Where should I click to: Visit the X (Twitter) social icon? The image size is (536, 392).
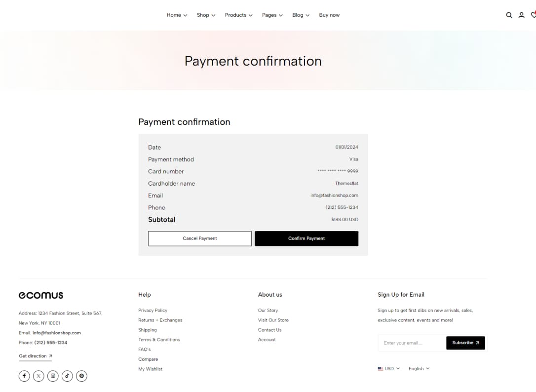coord(38,376)
